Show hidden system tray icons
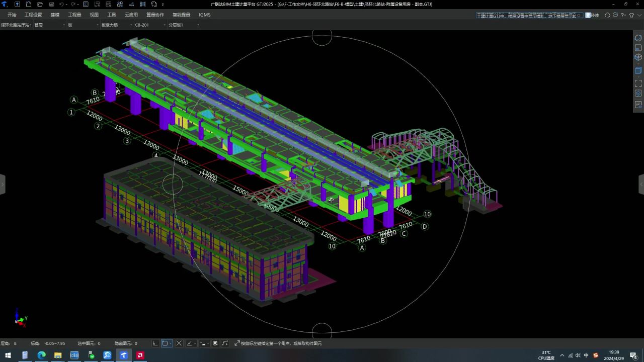 (562, 355)
